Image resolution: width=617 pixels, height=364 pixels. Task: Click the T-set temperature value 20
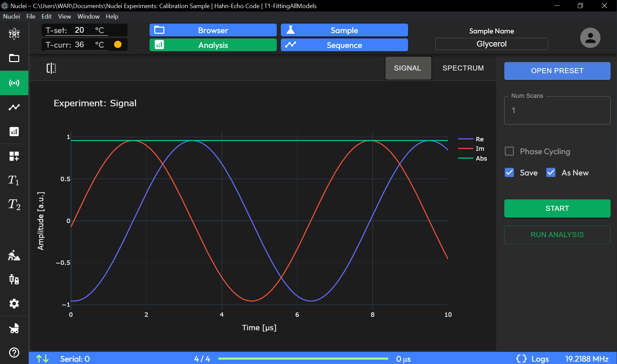pos(79,30)
